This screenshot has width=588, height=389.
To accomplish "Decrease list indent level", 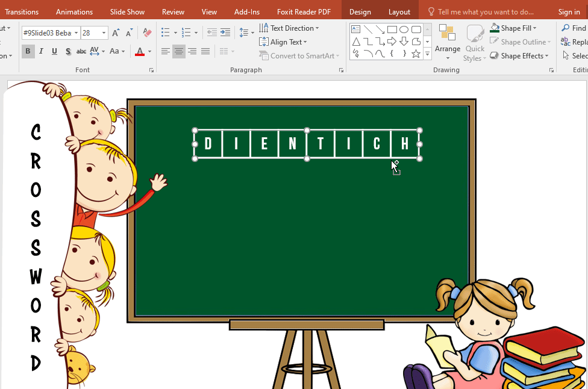I will click(x=212, y=33).
